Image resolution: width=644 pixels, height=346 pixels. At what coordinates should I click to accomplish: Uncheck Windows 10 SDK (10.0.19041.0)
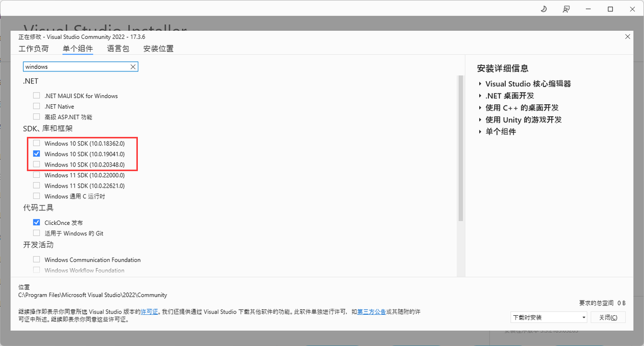point(37,154)
